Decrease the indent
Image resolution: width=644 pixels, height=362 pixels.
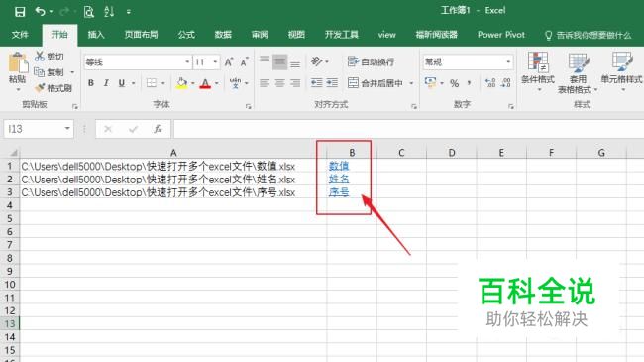pyautogui.click(x=316, y=83)
